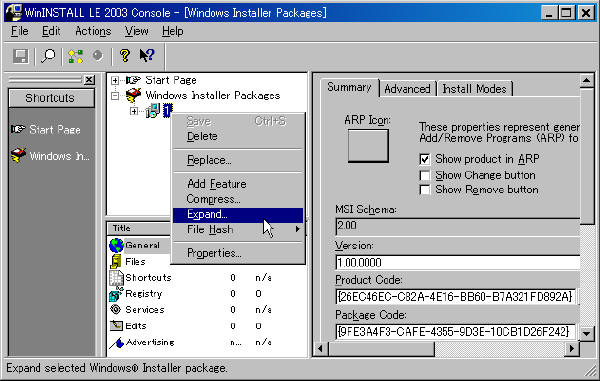Click the magnifier Find toolbar icon
The image size is (600, 381).
coord(48,56)
